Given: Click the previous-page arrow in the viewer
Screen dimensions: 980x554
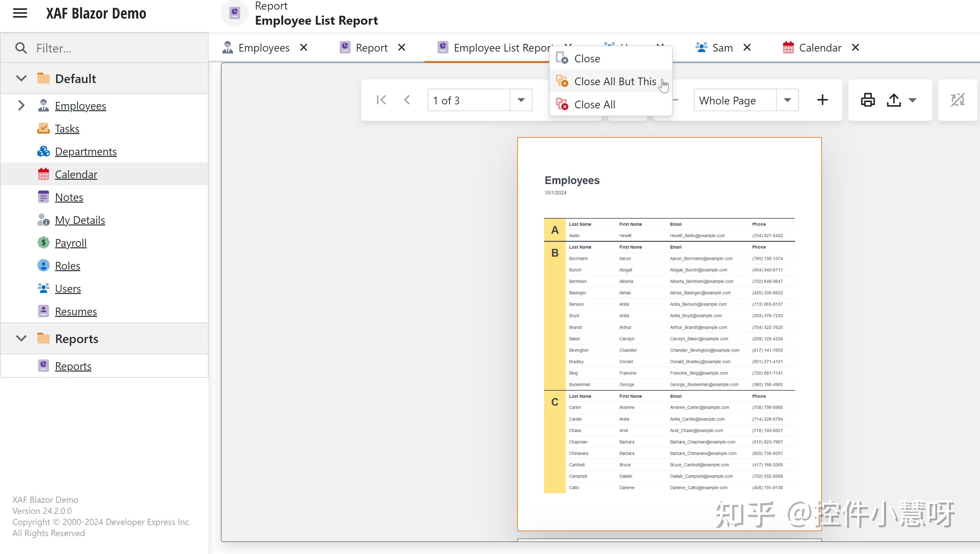Looking at the screenshot, I should pyautogui.click(x=407, y=100).
